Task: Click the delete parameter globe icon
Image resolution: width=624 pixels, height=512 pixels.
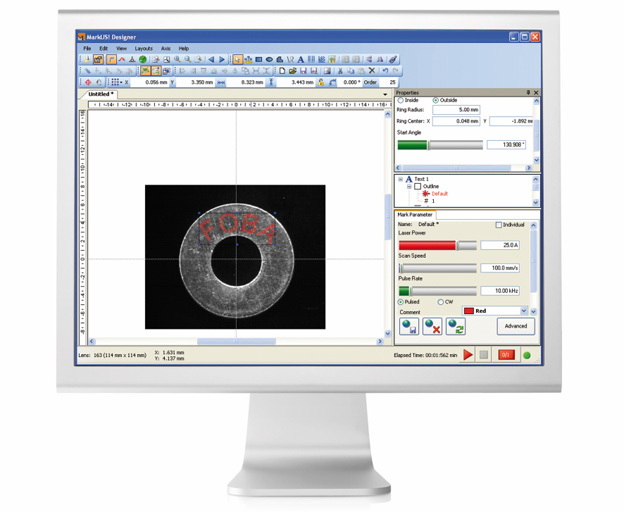Action: tap(432, 326)
